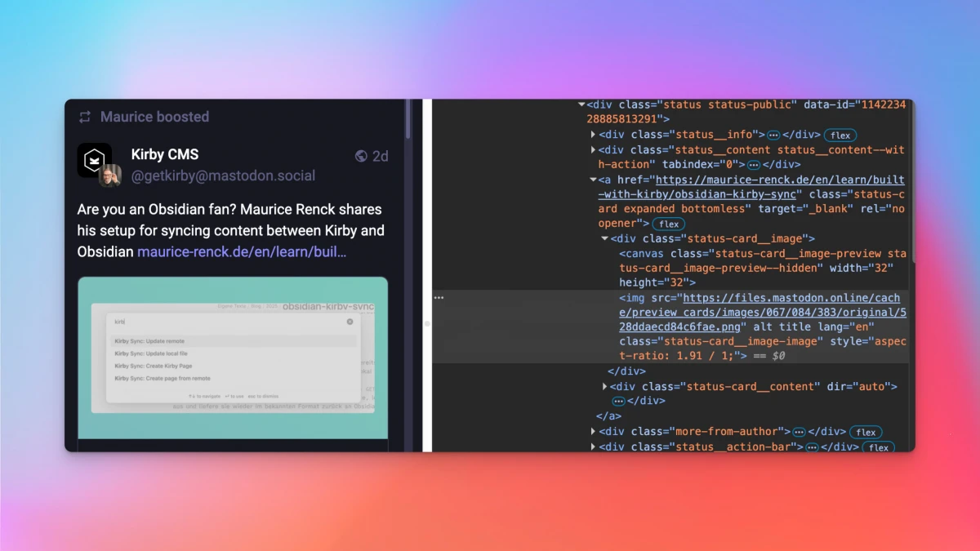This screenshot has width=980, height=551.
Task: Select the closing </div> after the img element
Action: pos(627,371)
